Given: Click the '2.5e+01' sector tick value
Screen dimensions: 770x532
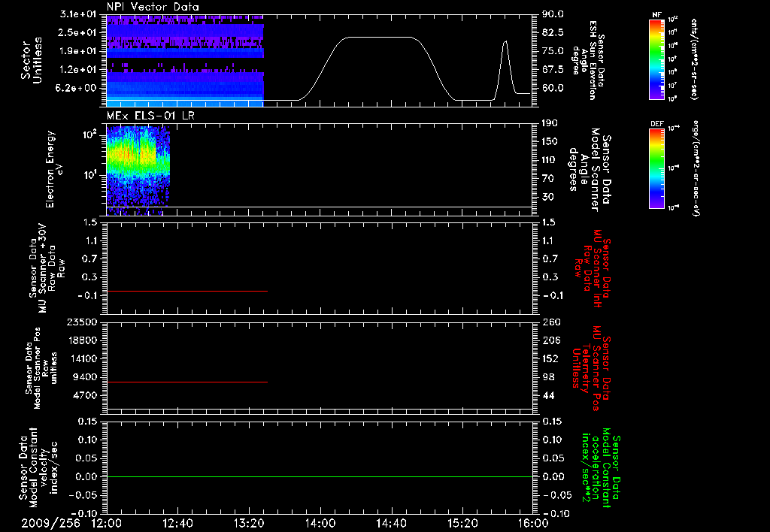Looking at the screenshot, I should tap(76, 32).
